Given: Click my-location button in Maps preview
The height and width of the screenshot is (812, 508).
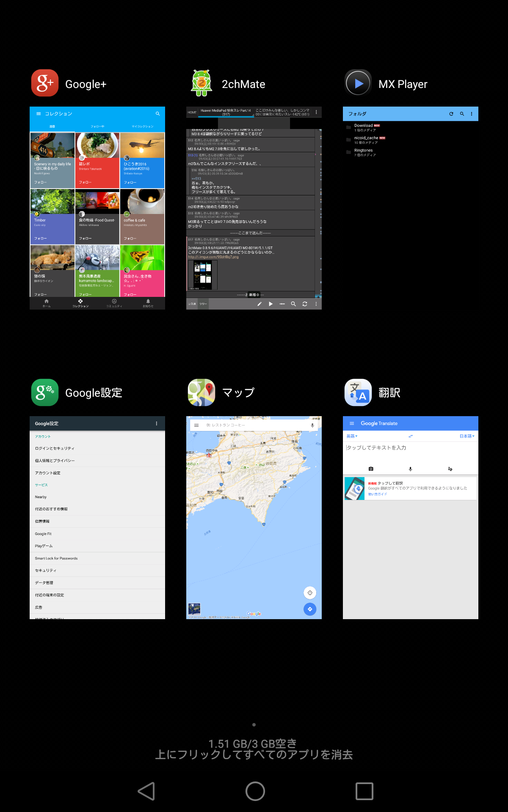Looking at the screenshot, I should pos(310,593).
